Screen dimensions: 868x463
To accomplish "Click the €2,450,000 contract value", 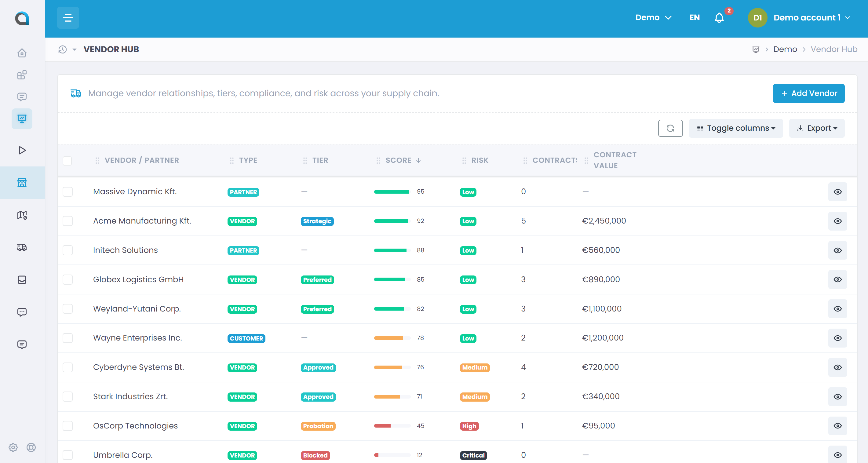I will pyautogui.click(x=604, y=221).
